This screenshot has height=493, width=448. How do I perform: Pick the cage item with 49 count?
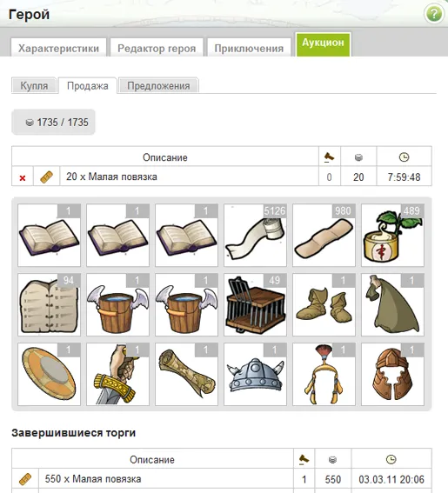pyautogui.click(x=255, y=304)
